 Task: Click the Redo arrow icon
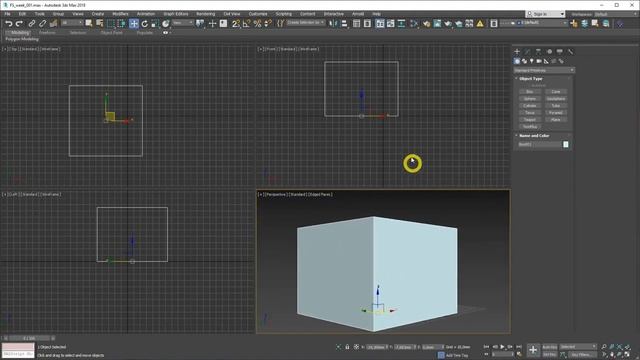coord(19,24)
